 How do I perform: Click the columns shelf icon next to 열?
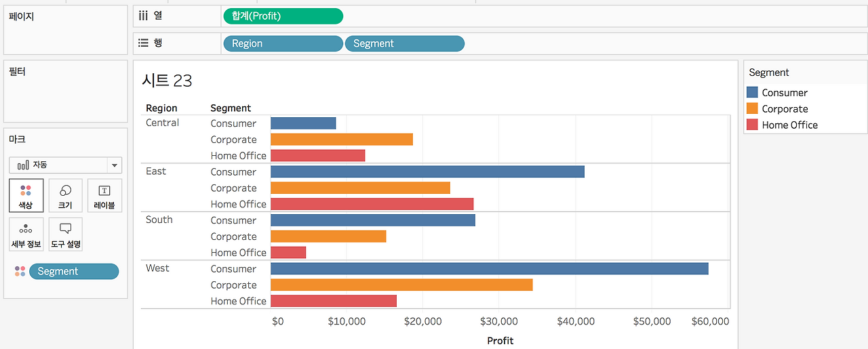click(x=143, y=16)
